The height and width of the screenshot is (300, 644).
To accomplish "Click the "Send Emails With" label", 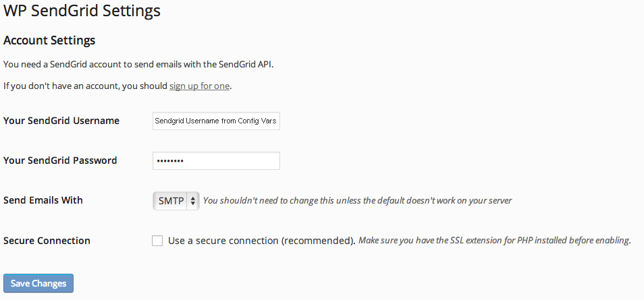I will tap(43, 200).
